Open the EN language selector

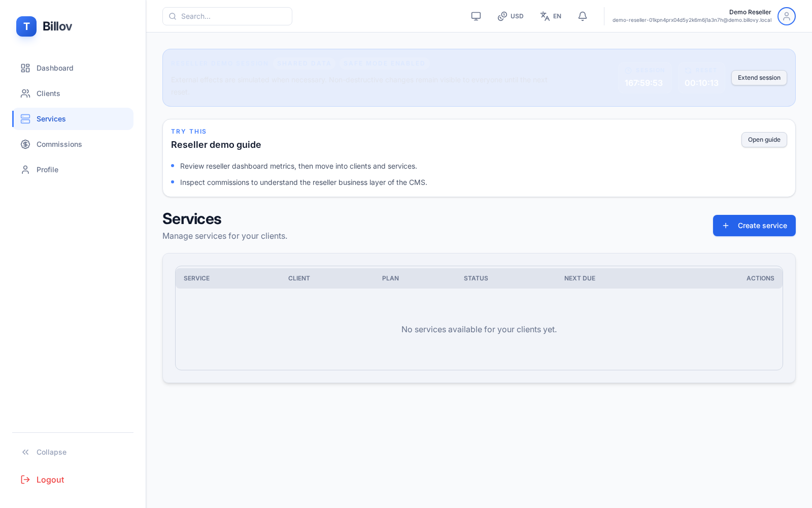point(550,16)
